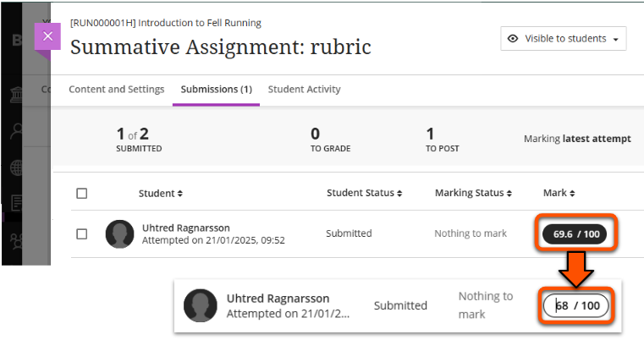
Task: Sort by the Marking Status column
Action: tap(473, 194)
